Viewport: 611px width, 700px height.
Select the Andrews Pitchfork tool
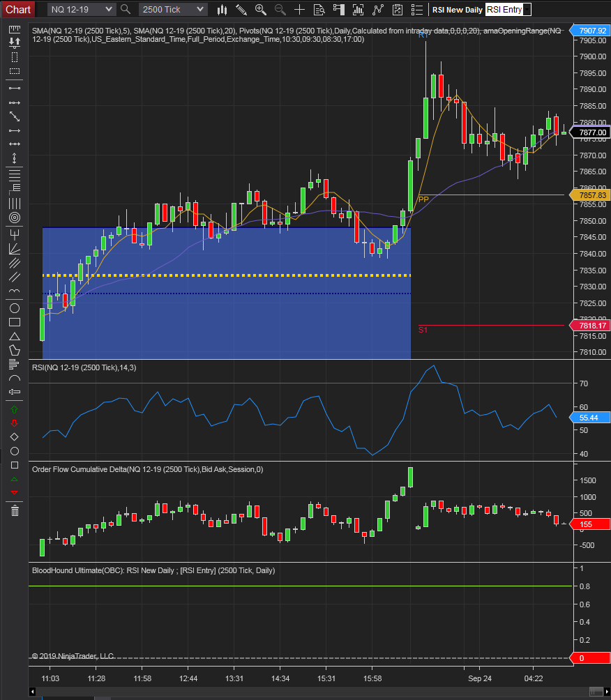click(14, 234)
